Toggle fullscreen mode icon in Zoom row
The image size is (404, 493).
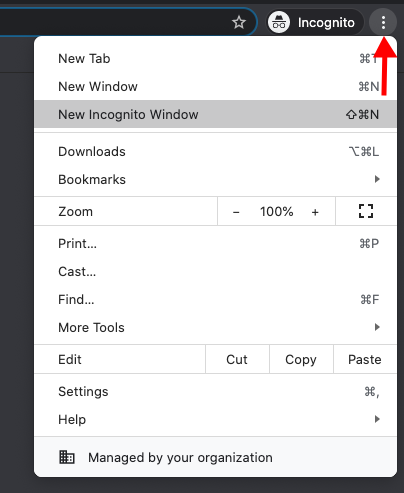366,211
